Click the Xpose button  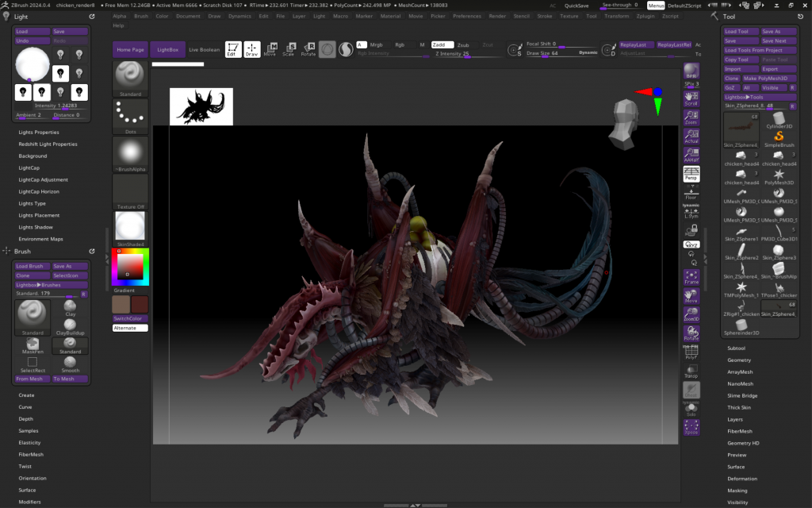[x=691, y=428]
